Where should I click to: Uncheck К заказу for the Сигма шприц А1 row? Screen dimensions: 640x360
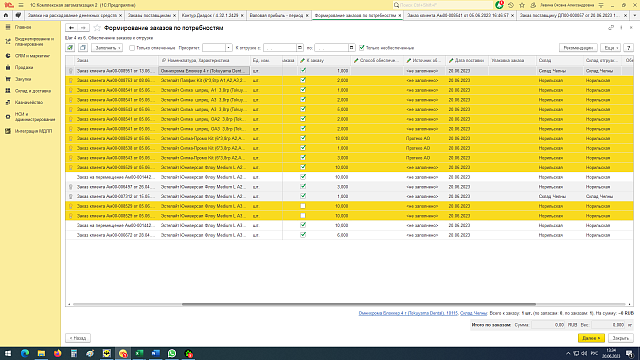(303, 90)
